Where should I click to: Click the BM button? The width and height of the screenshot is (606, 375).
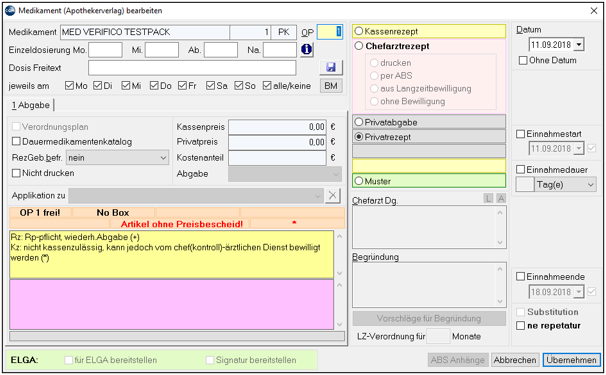pos(331,86)
